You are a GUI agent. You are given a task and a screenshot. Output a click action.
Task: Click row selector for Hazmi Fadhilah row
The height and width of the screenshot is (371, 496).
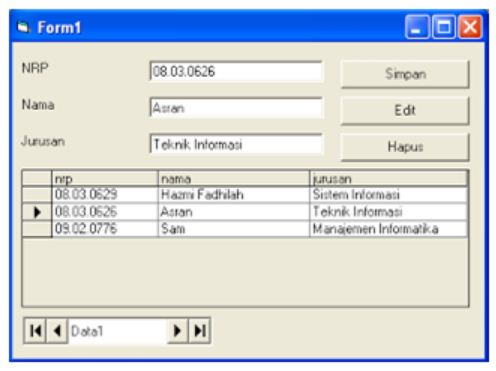coord(37,195)
